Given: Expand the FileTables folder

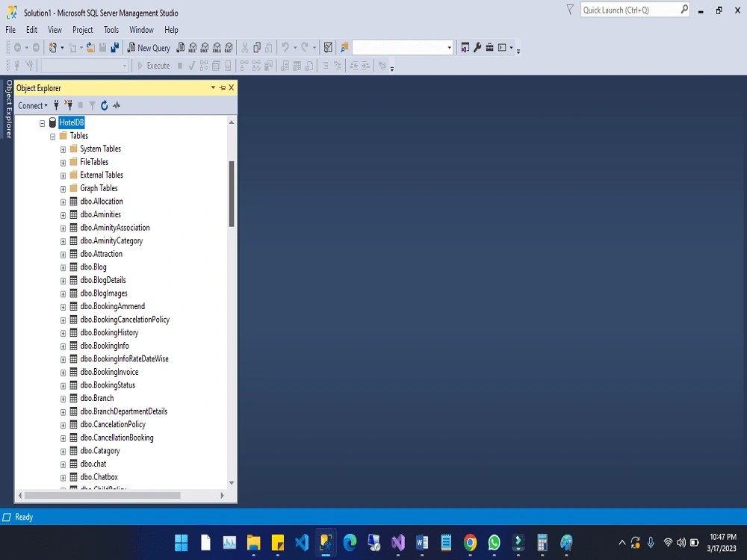Looking at the screenshot, I should click(63, 163).
